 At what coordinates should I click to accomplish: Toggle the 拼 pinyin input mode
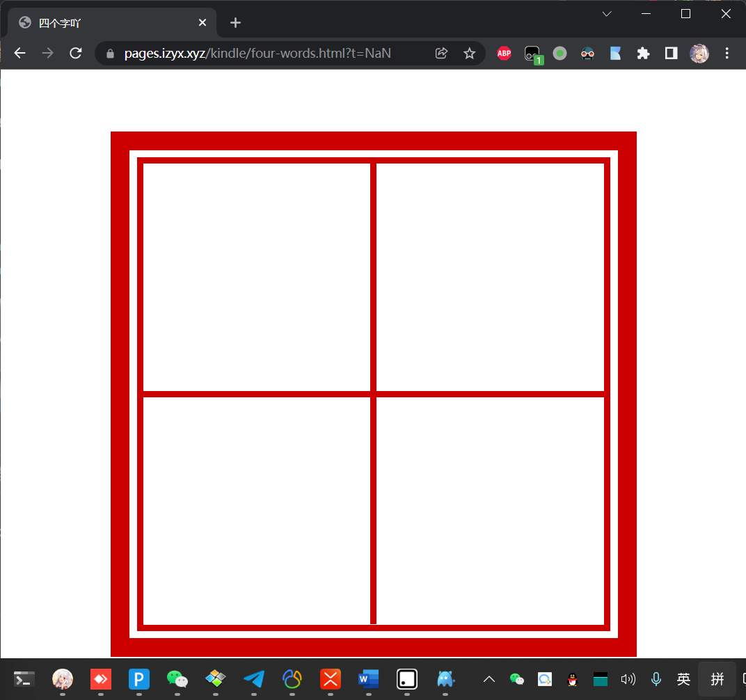pyautogui.click(x=717, y=679)
